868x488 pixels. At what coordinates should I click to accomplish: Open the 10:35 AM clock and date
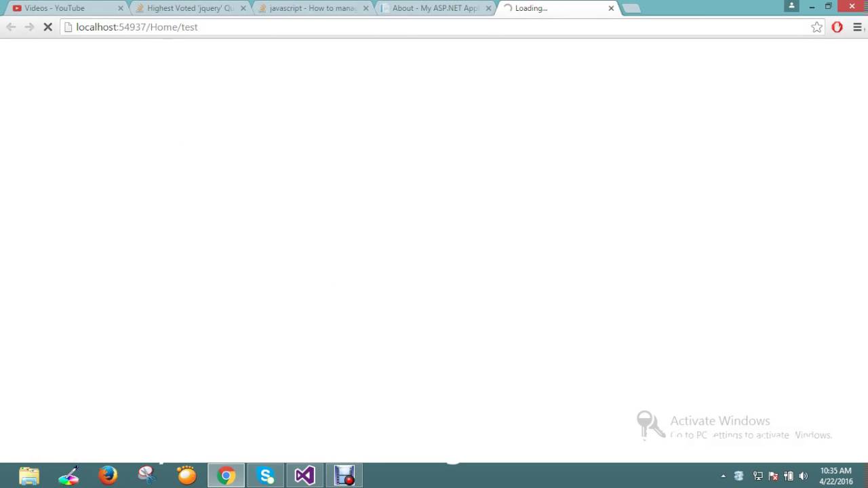point(835,476)
